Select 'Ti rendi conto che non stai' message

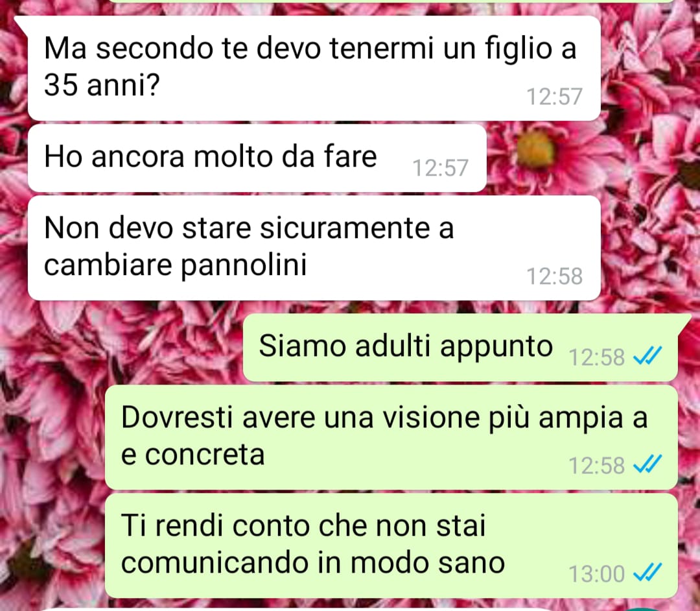(x=391, y=545)
